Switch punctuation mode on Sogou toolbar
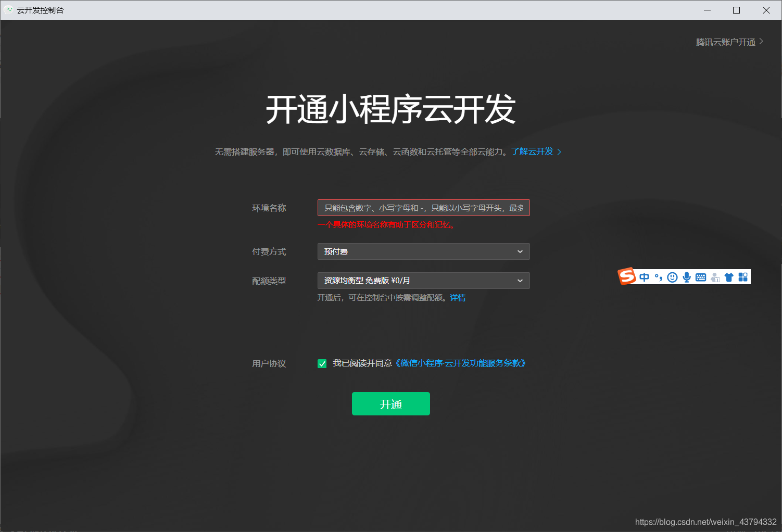The height and width of the screenshot is (532, 782). click(x=659, y=277)
